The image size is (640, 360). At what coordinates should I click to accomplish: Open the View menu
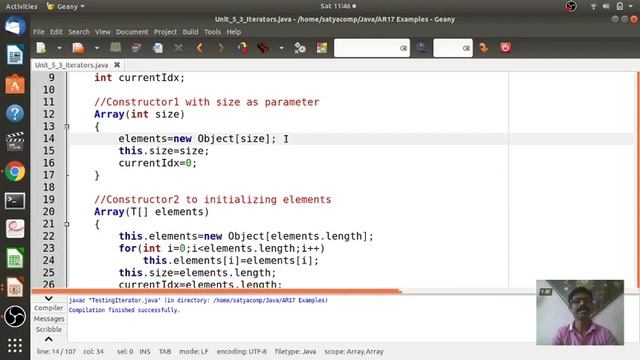pyautogui.click(x=103, y=32)
